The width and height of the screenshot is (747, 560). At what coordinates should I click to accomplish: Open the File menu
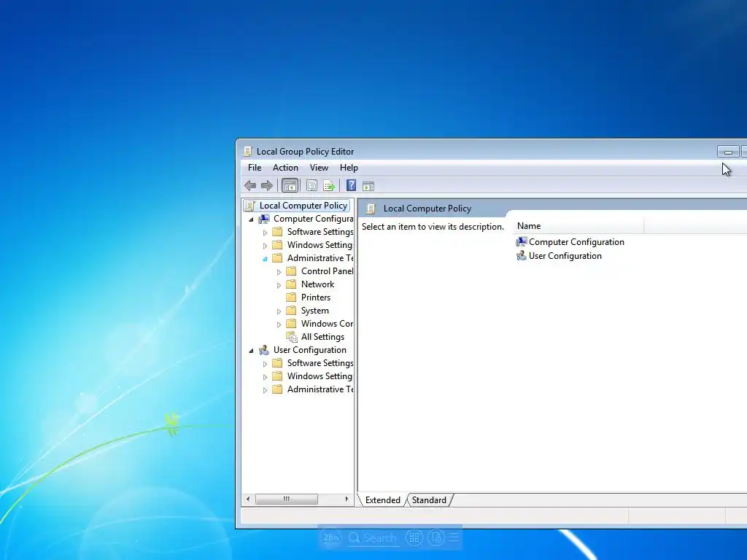point(255,168)
